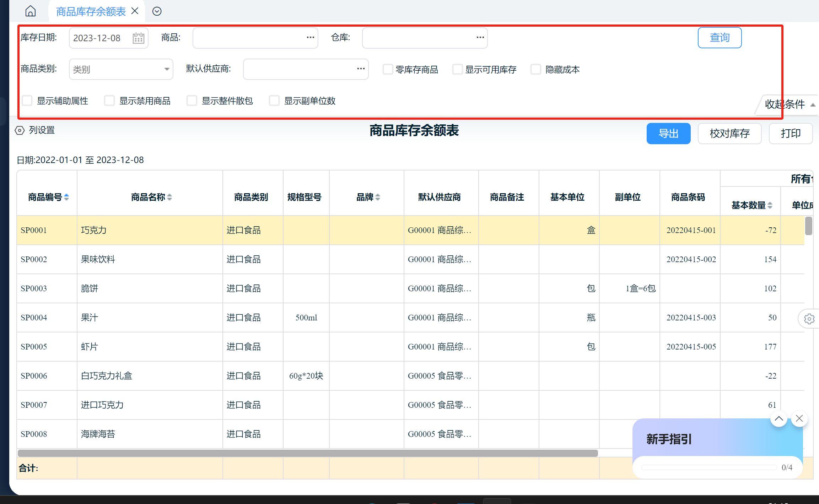Enable the 隐藏成本 checkbox
This screenshot has height=504, width=819.
535,69
